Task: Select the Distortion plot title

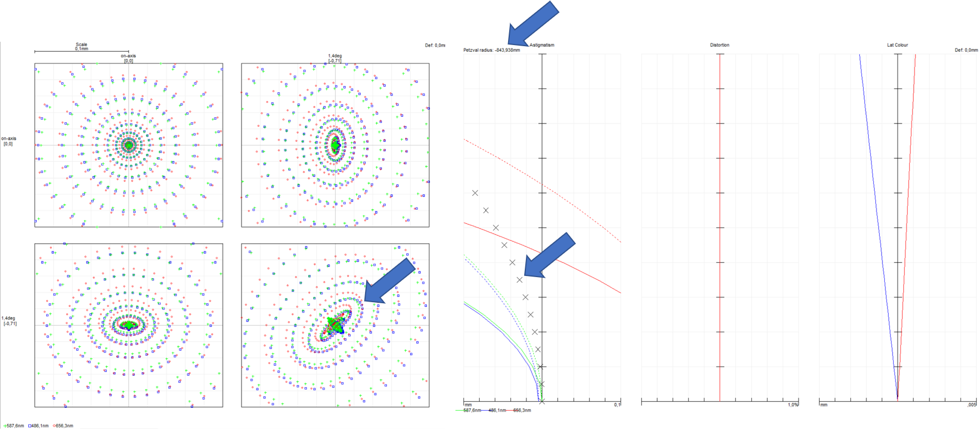Action: (720, 45)
